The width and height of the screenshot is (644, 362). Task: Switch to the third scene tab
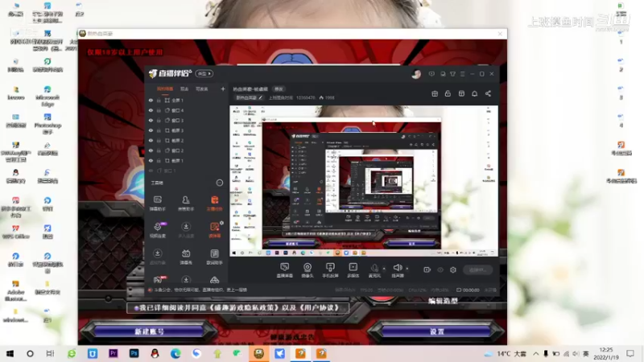[202, 89]
